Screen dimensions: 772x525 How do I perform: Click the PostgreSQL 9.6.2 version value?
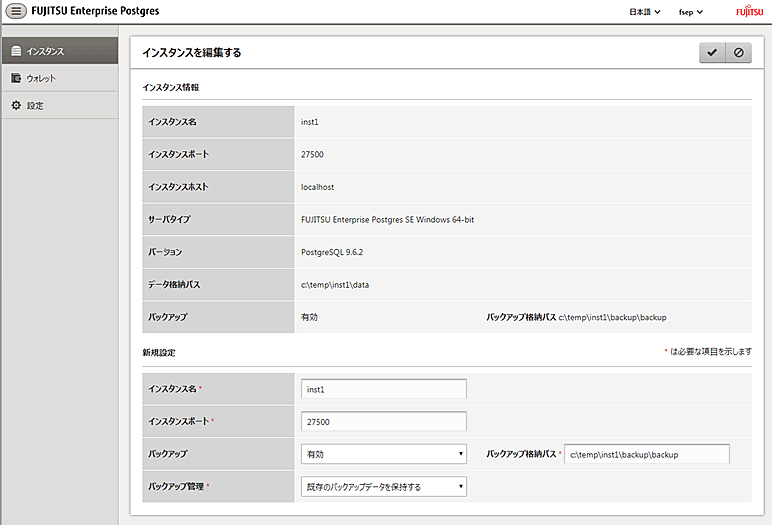coord(332,252)
